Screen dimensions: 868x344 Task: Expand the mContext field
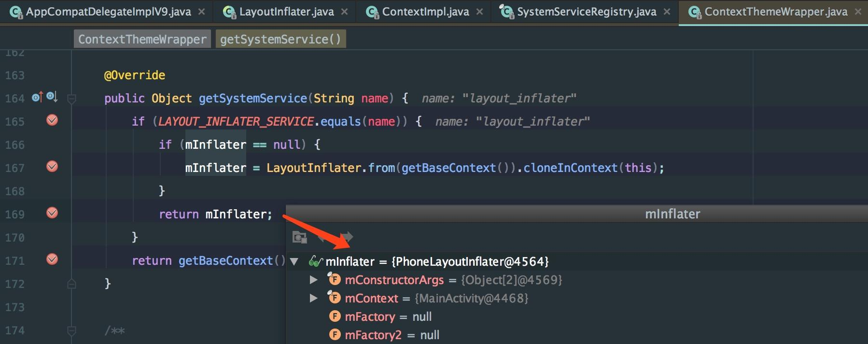313,298
